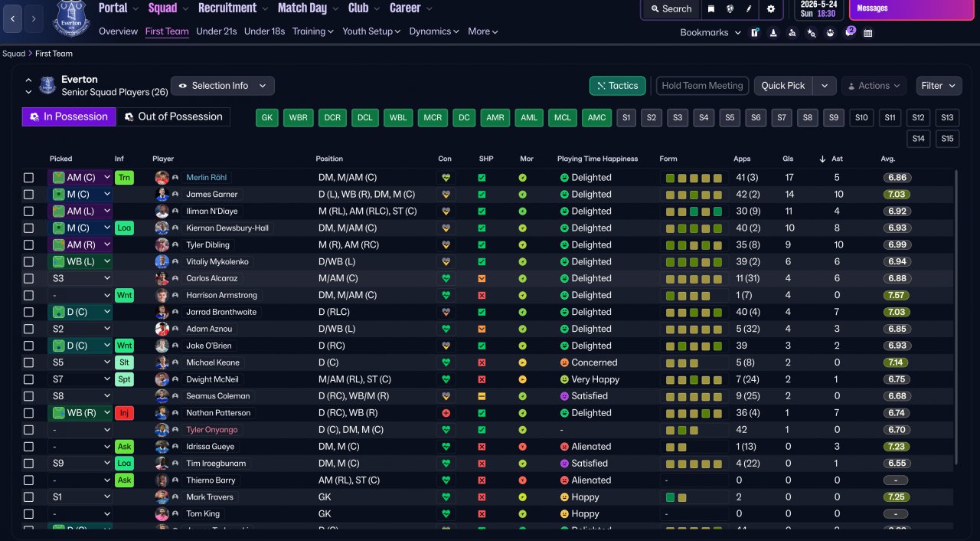Image resolution: width=980 pixels, height=541 pixels.
Task: Click the pencil edit icon in top bar
Action: click(x=749, y=9)
